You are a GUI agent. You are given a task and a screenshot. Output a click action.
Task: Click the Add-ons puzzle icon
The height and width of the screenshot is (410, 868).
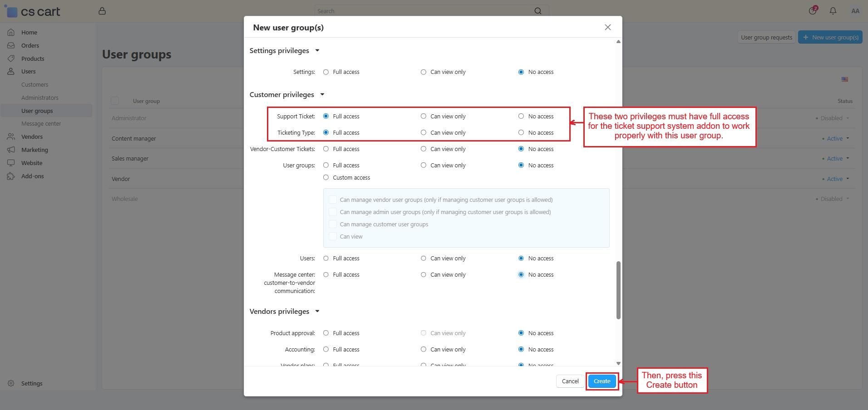tap(11, 176)
